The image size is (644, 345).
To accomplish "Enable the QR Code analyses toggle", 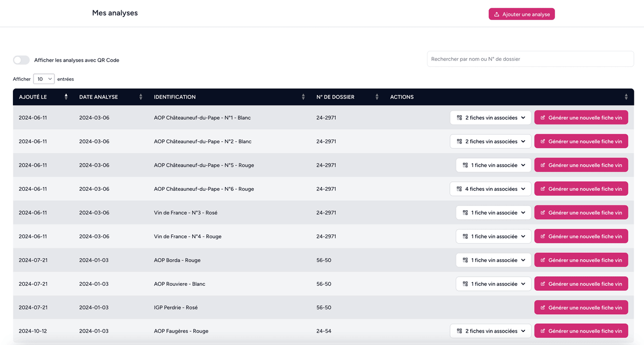I will (21, 60).
